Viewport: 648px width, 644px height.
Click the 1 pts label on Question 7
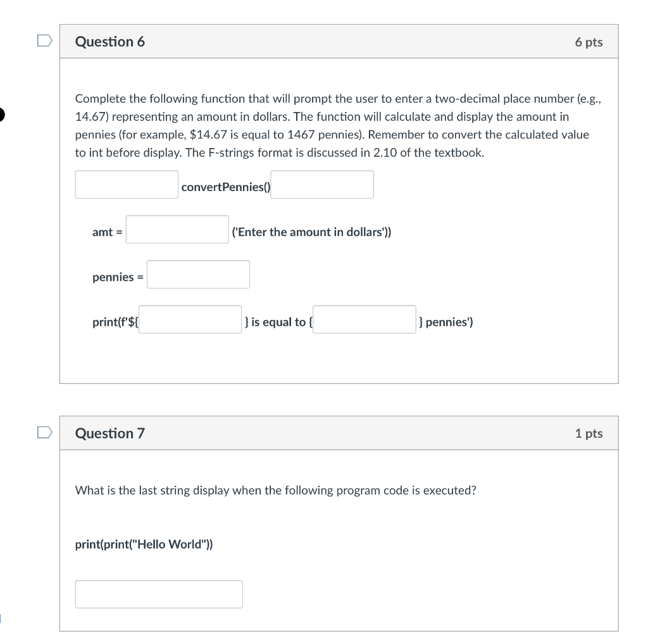pyautogui.click(x=590, y=433)
